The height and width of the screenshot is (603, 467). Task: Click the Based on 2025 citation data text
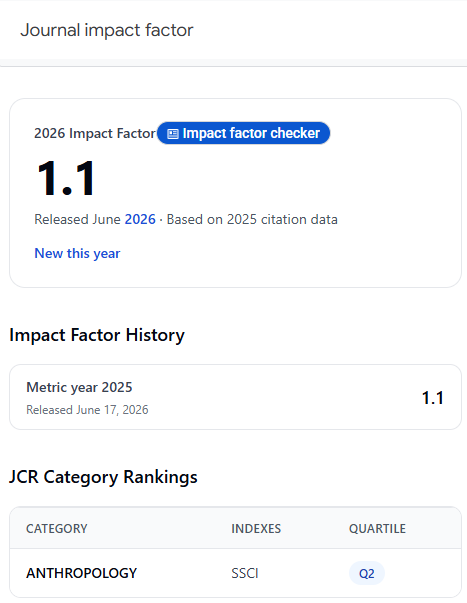pyautogui.click(x=252, y=219)
